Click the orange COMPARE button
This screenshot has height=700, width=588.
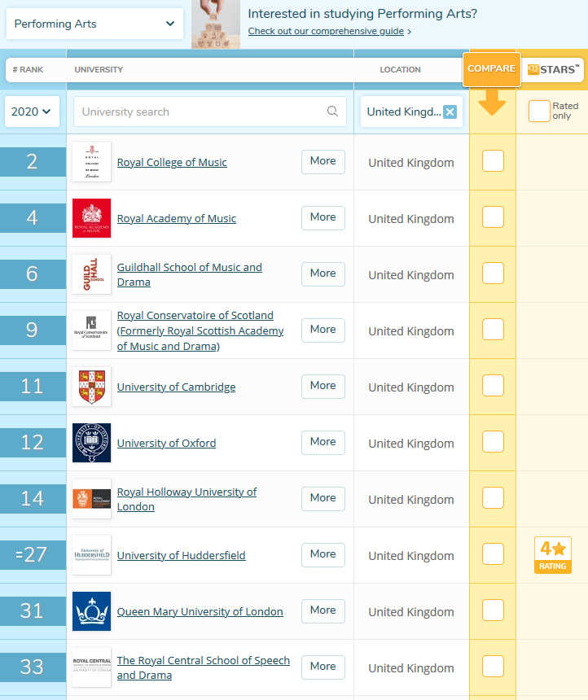pyautogui.click(x=491, y=68)
